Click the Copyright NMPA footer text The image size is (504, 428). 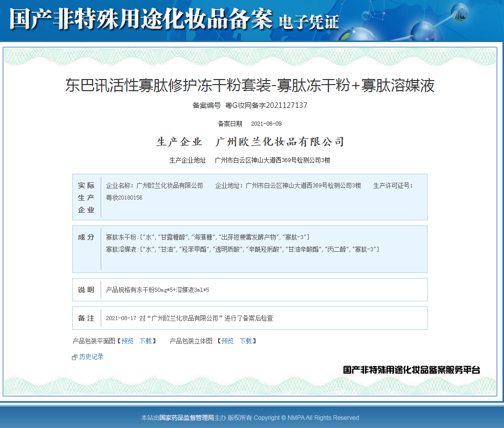click(306, 418)
